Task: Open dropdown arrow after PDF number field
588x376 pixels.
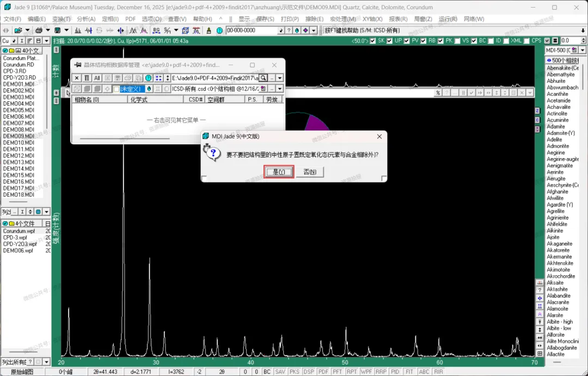Action: [x=314, y=31]
